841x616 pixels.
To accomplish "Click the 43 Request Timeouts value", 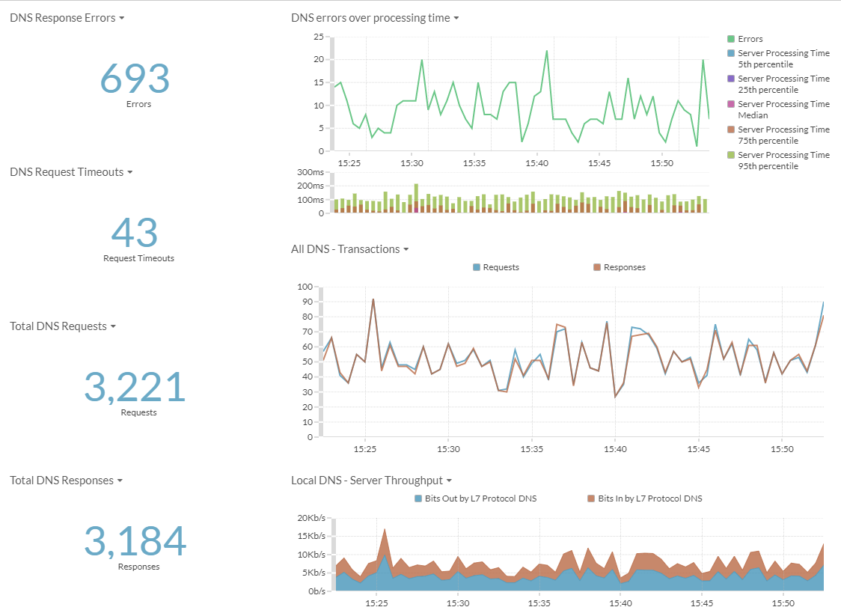I will pos(135,232).
